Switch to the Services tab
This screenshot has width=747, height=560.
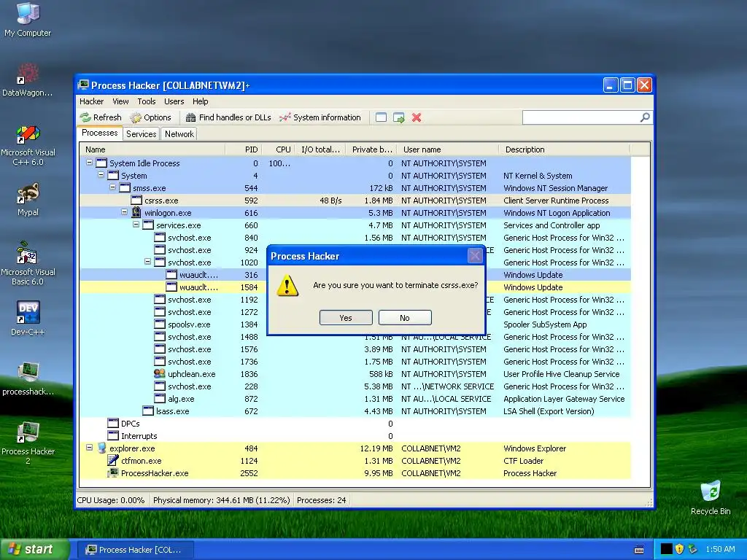point(141,134)
